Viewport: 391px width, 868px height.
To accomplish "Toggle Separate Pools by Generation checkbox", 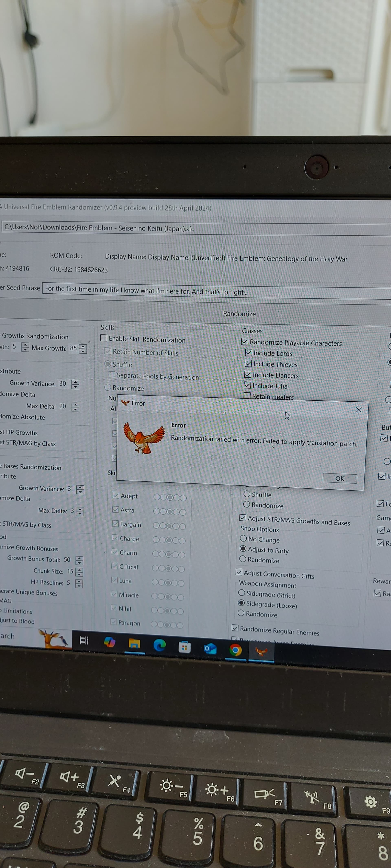I will point(112,375).
